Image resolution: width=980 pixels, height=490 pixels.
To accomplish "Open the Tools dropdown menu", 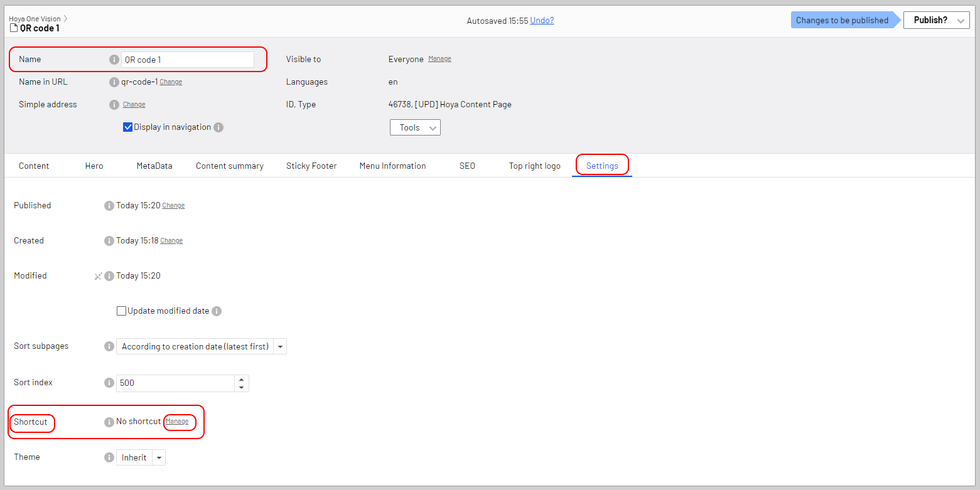I will point(415,128).
